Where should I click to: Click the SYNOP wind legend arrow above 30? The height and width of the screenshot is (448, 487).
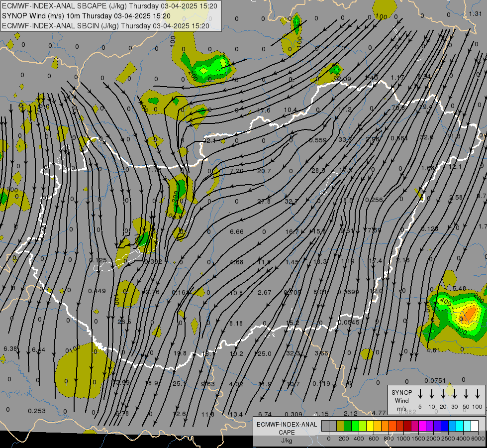[454, 394]
